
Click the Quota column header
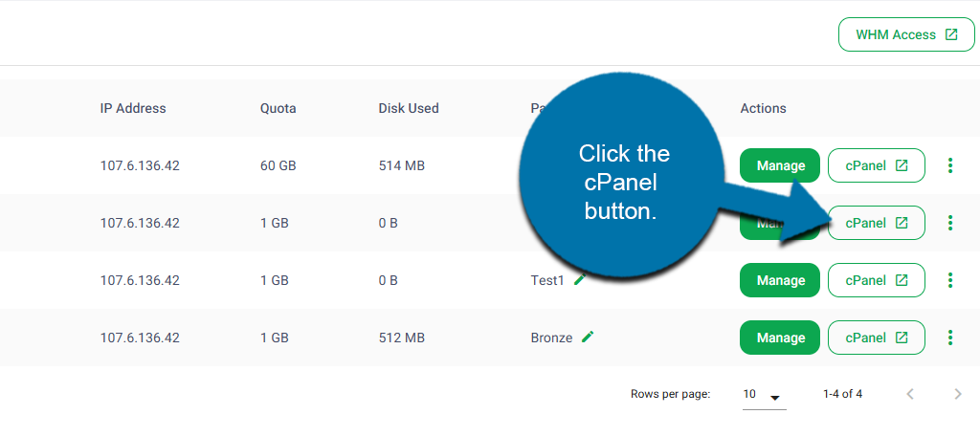pos(278,108)
